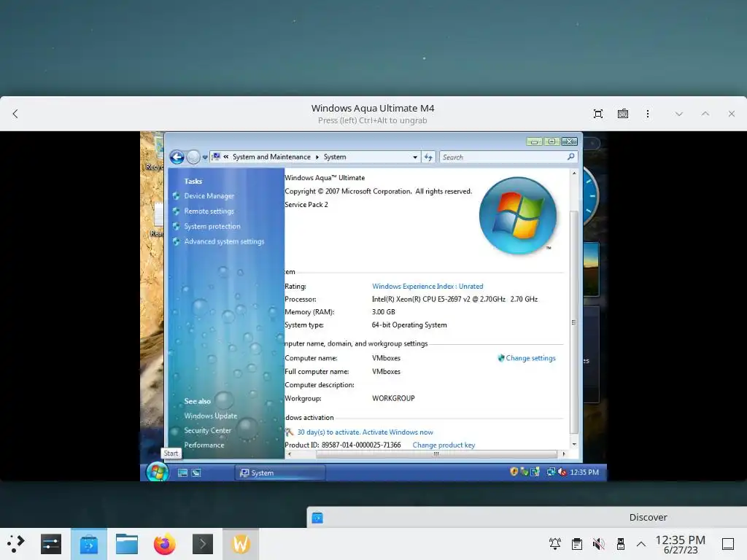Switch to the orange W app in panel
Screen dimensions: 747x560
241,544
